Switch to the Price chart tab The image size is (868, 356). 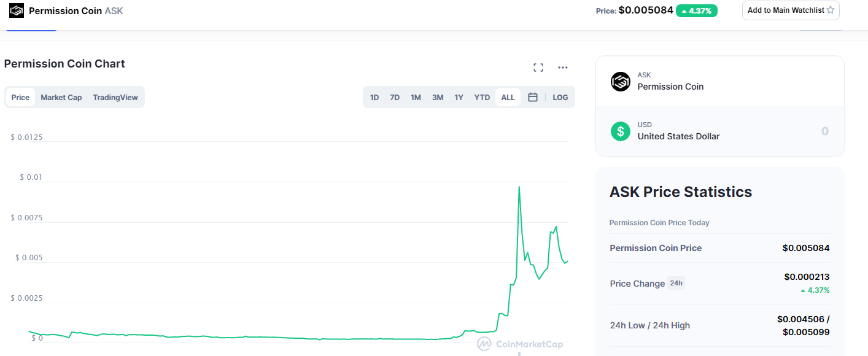tap(20, 97)
